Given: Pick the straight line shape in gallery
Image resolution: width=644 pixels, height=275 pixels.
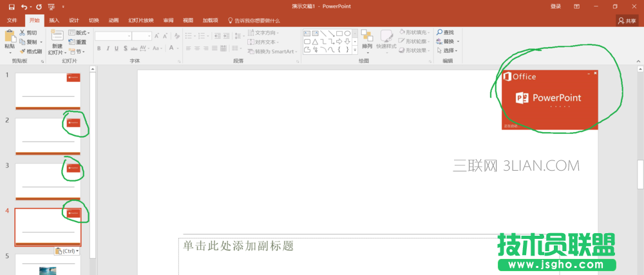Looking at the screenshot, I should (x=323, y=33).
